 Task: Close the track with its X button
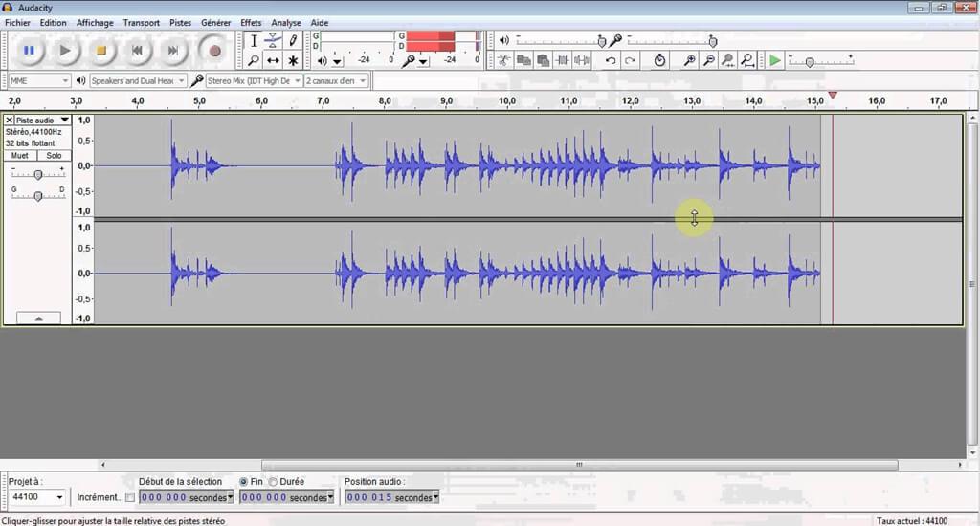pos(9,120)
